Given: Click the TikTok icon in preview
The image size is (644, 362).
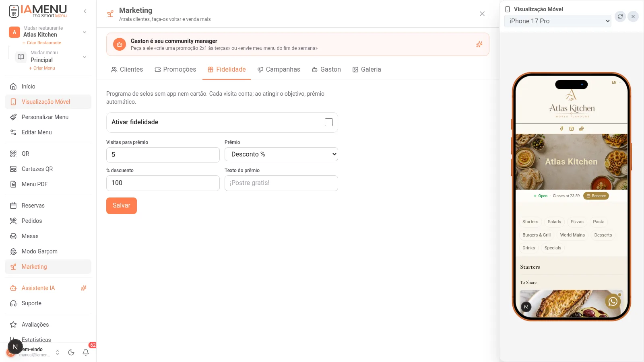Looking at the screenshot, I should 582,129.
